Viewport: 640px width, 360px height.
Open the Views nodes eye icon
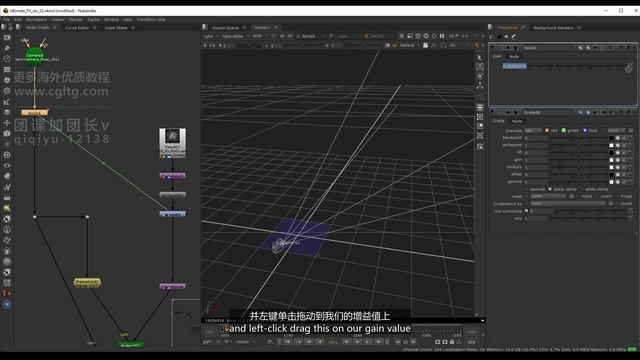[x=7, y=165]
